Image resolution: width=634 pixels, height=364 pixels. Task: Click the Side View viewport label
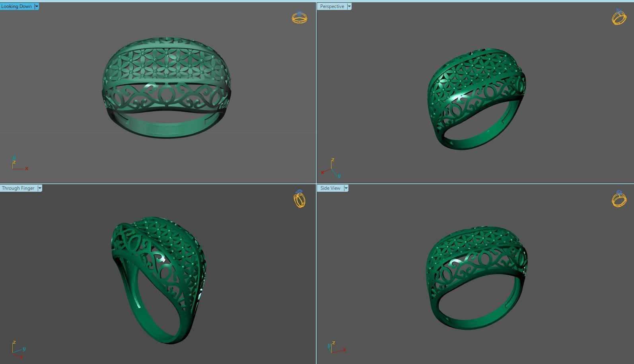330,188
